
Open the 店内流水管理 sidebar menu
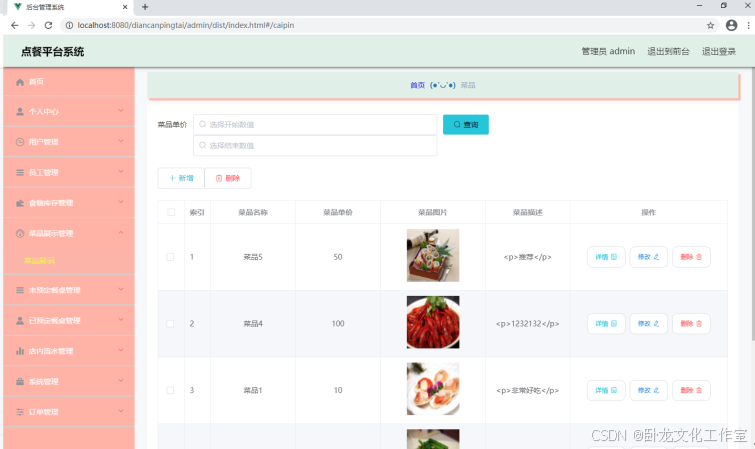[69, 351]
